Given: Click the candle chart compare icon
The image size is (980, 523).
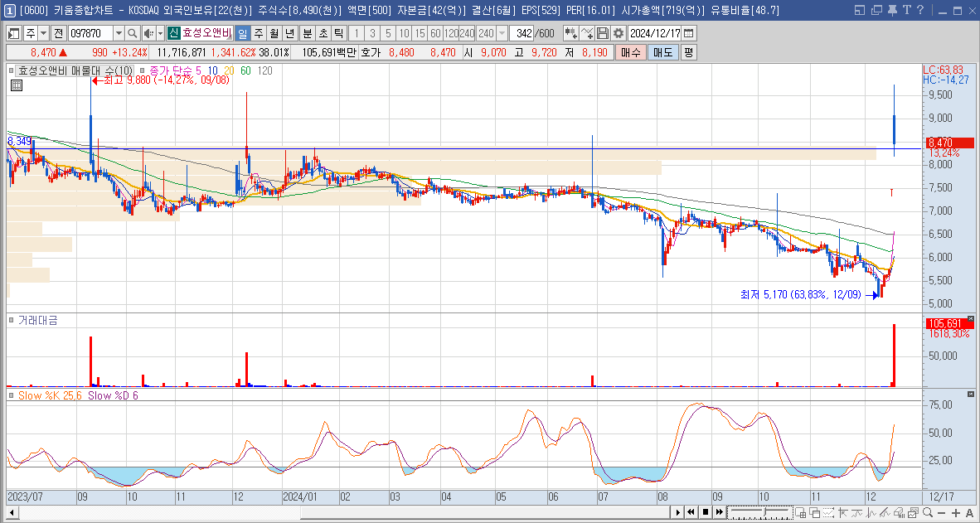Looking at the screenshot, I should (570, 33).
